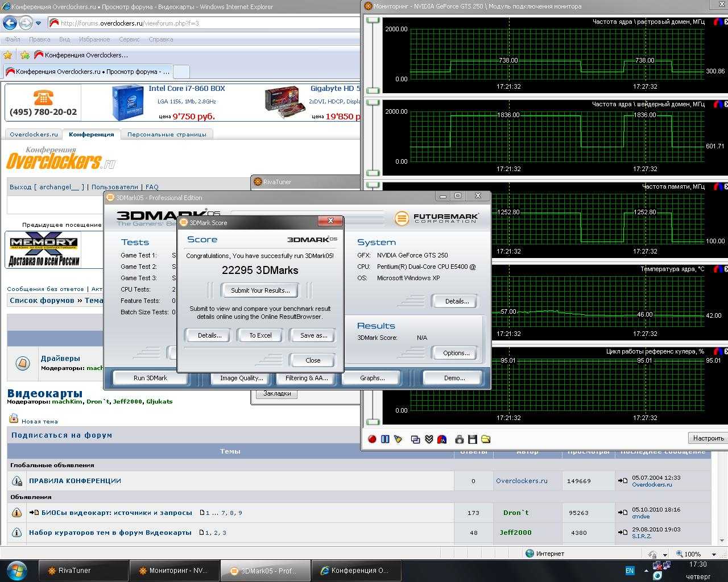This screenshot has height=582, width=728.
Task: Switch to the Персональные страницы tab
Action: (167, 135)
